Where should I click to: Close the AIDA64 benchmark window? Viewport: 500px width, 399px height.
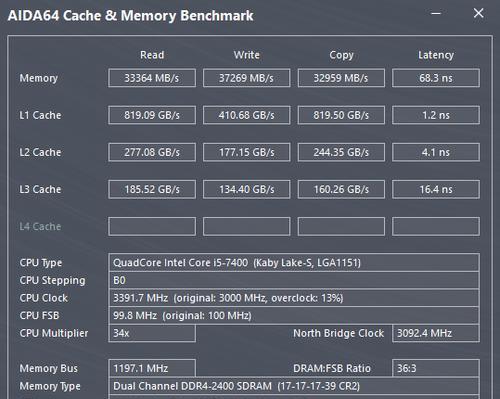(478, 13)
